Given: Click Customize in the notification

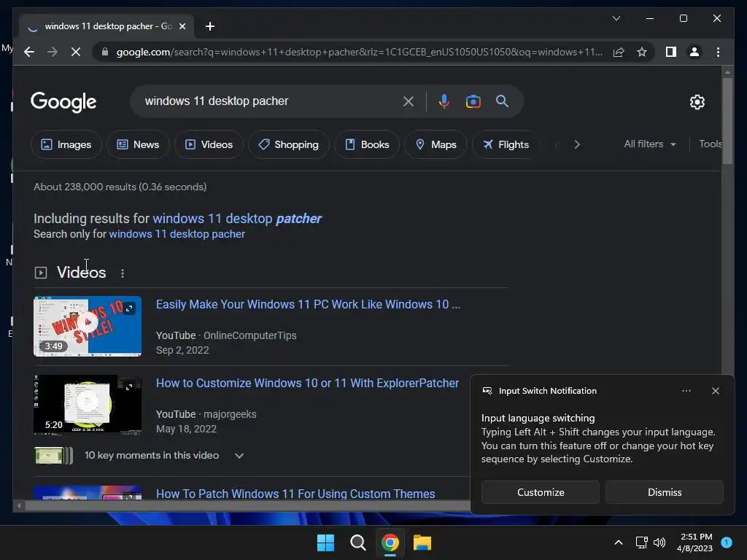Looking at the screenshot, I should (x=541, y=492).
